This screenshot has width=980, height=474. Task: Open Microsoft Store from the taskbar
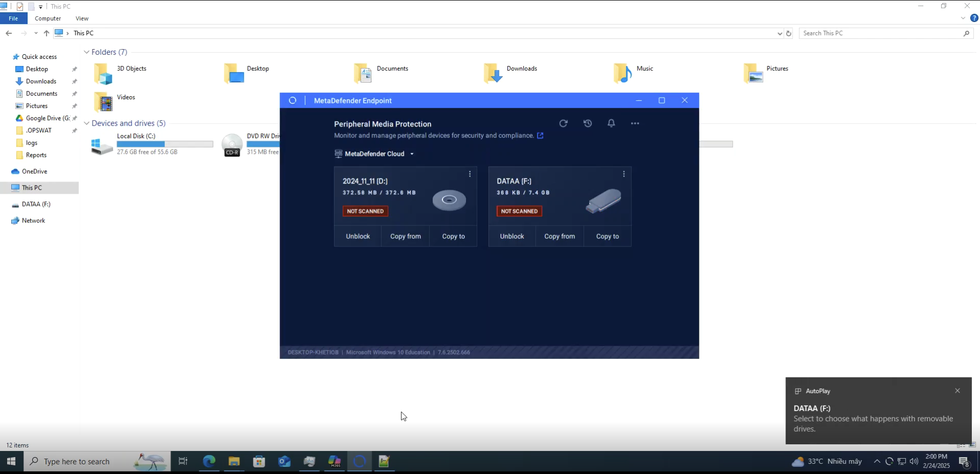(259, 462)
